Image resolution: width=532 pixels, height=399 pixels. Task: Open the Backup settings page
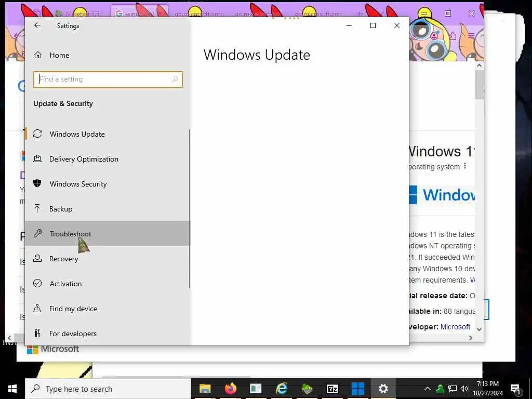tap(108, 209)
